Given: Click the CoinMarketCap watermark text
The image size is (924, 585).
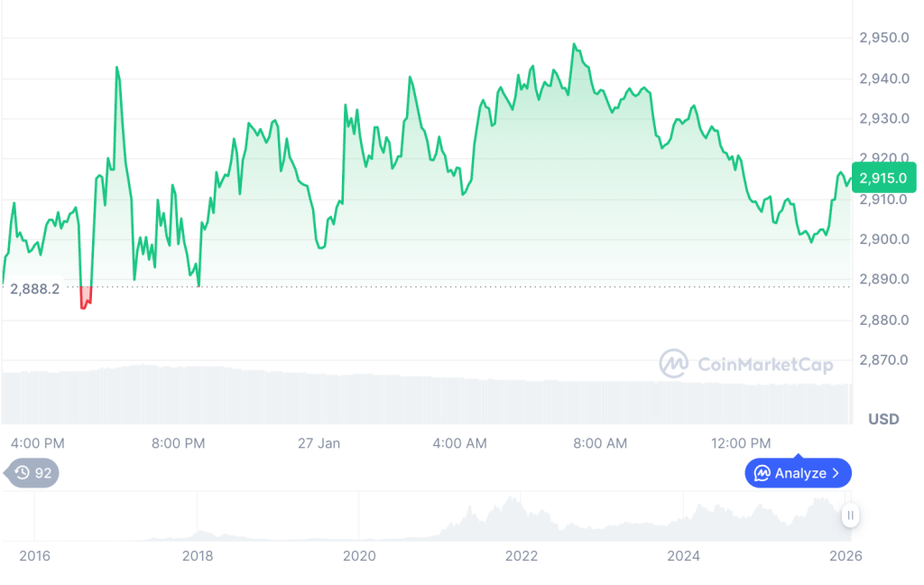Looking at the screenshot, I should 765,364.
